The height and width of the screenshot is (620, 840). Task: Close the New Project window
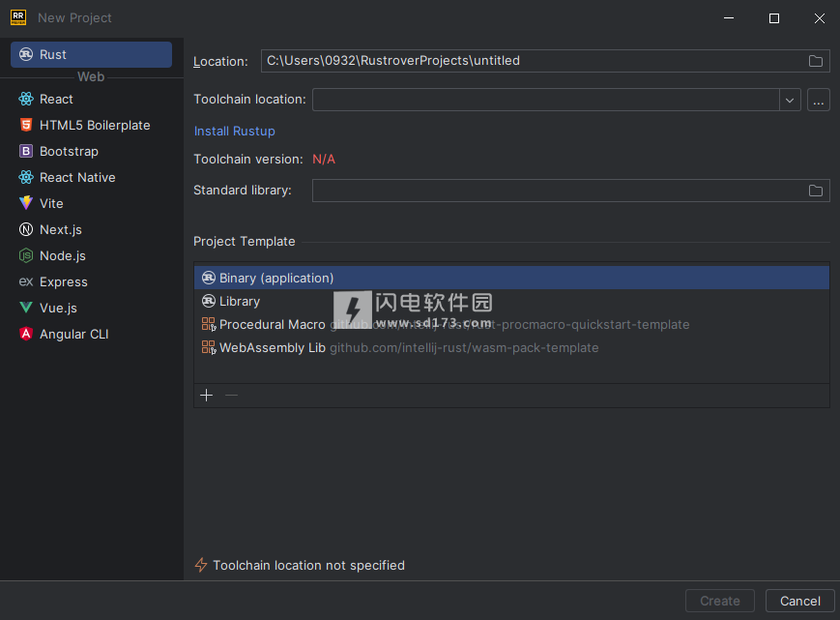820,18
